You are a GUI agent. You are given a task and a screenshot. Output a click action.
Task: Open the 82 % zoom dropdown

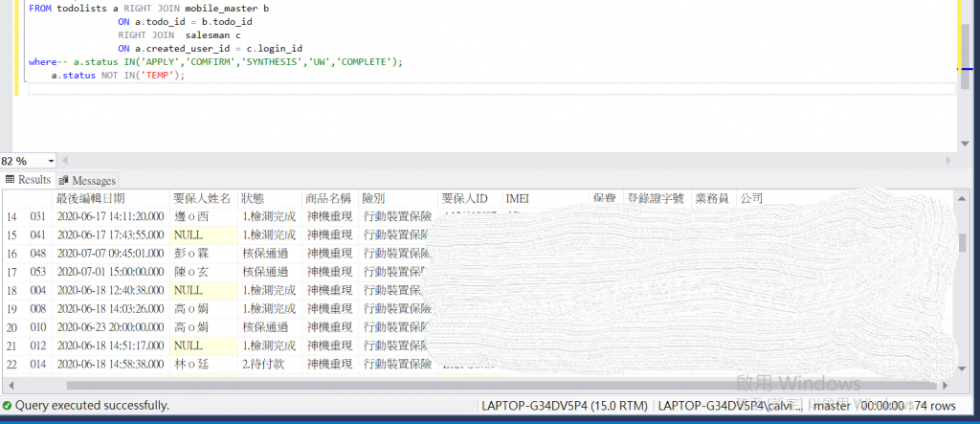click(x=51, y=161)
